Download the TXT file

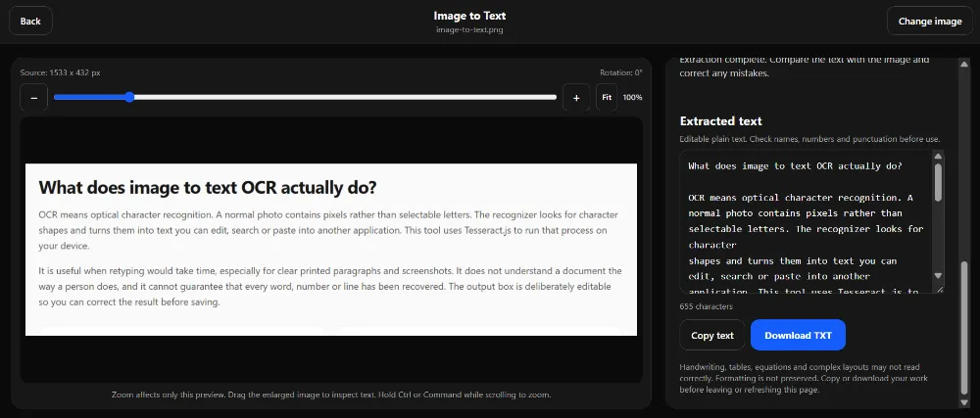[798, 335]
